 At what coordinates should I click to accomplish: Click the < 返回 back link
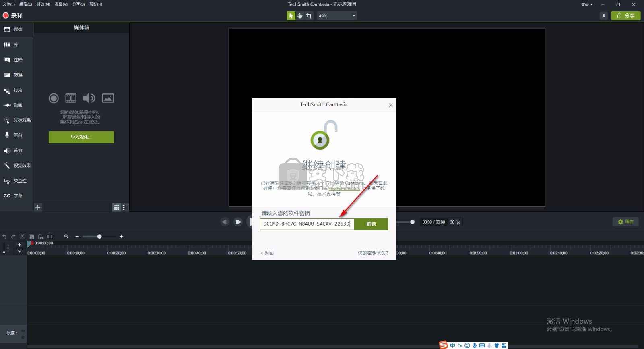point(267,253)
